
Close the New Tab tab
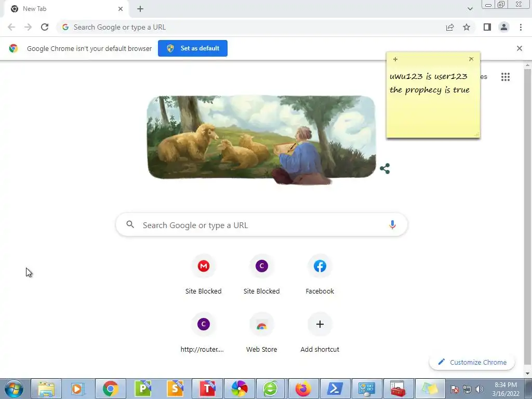[121, 9]
